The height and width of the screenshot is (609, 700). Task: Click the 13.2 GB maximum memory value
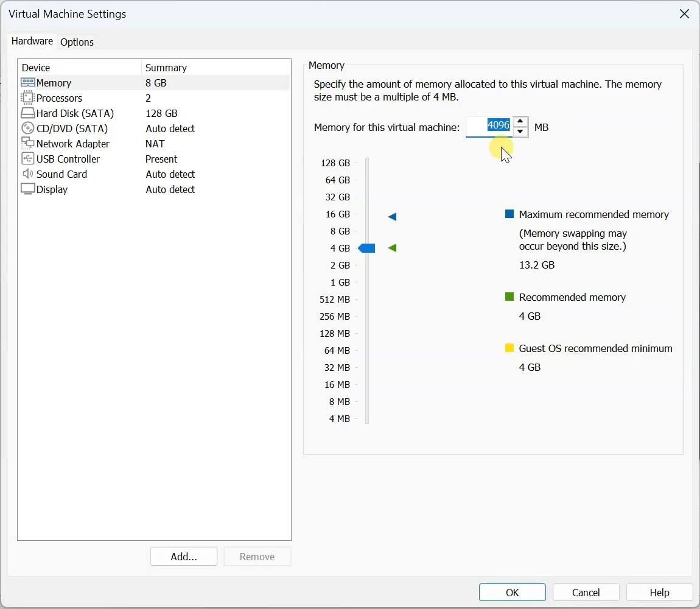[x=537, y=265]
